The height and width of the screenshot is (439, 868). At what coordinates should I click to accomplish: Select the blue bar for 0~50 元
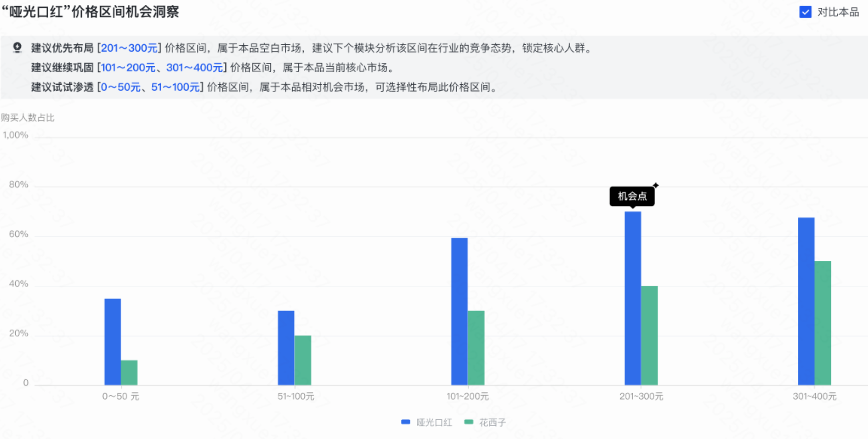[113, 342]
